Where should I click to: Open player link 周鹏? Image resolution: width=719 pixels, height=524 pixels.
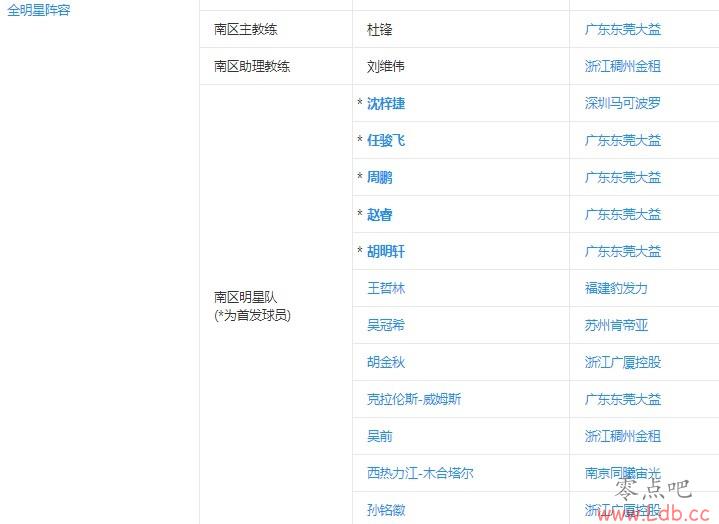click(x=380, y=177)
